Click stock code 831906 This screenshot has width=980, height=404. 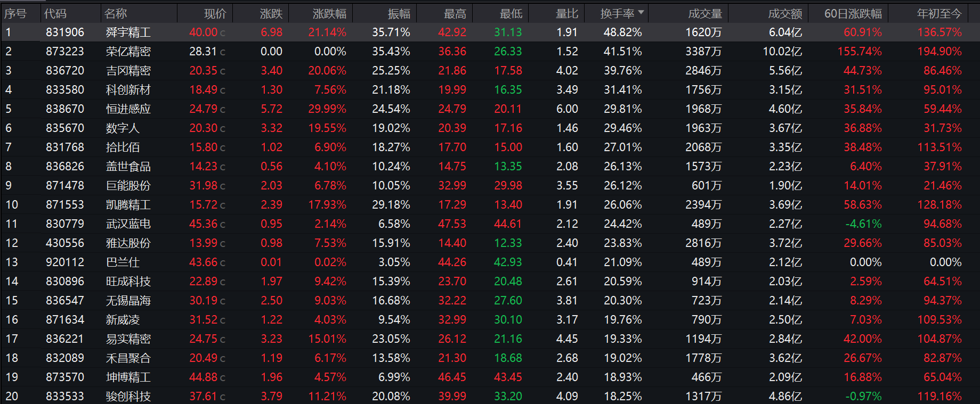pos(65,32)
